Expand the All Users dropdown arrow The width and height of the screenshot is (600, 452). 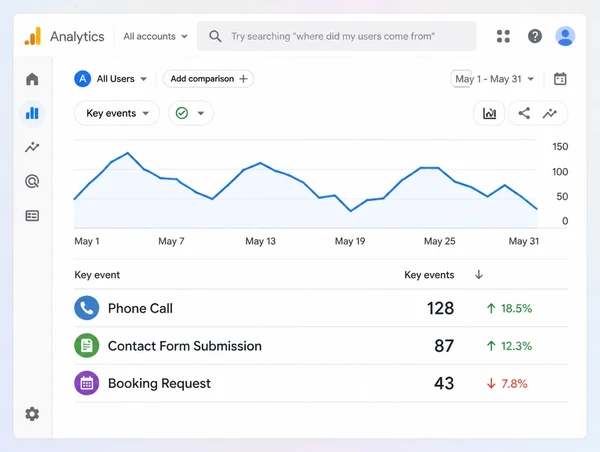[x=143, y=79]
